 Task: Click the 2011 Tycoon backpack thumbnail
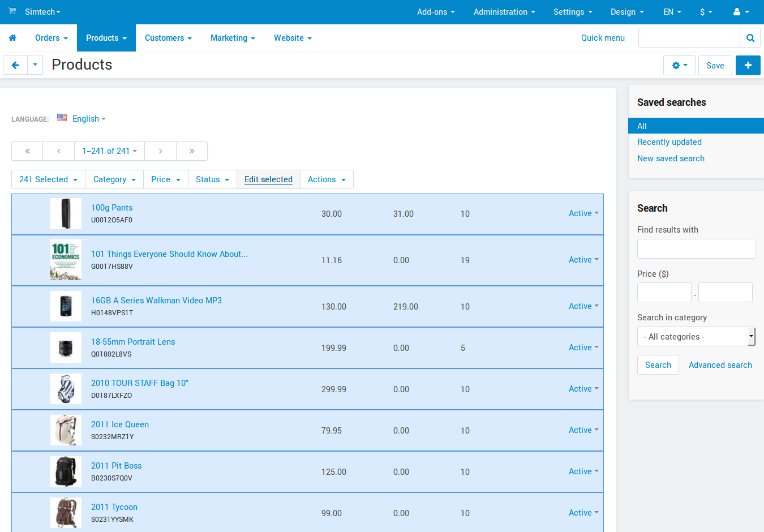click(66, 513)
